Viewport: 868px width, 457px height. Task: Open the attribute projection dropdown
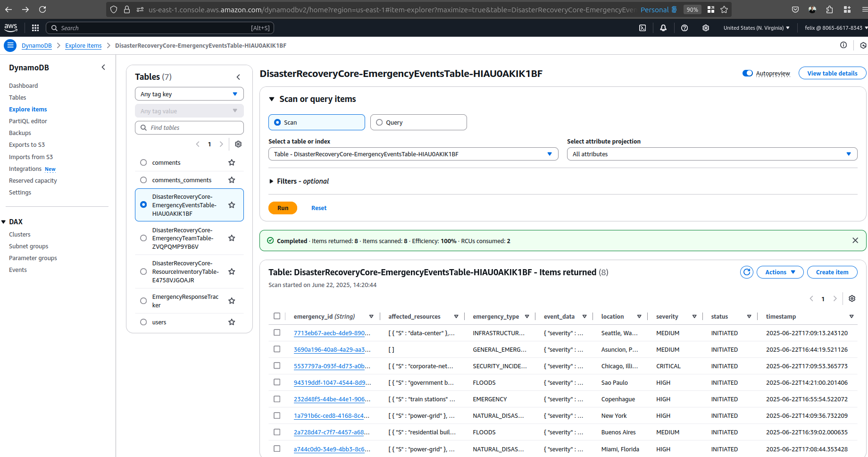712,154
